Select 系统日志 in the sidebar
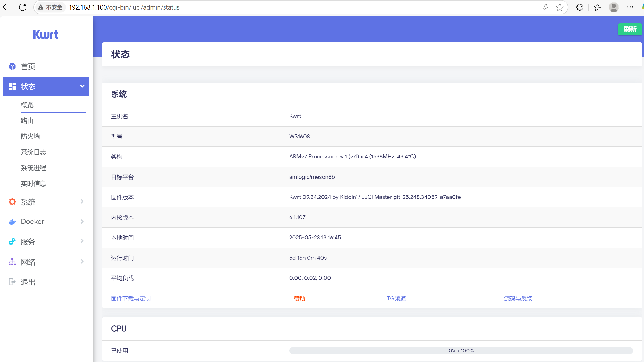This screenshot has height=362, width=644. pos(33,152)
